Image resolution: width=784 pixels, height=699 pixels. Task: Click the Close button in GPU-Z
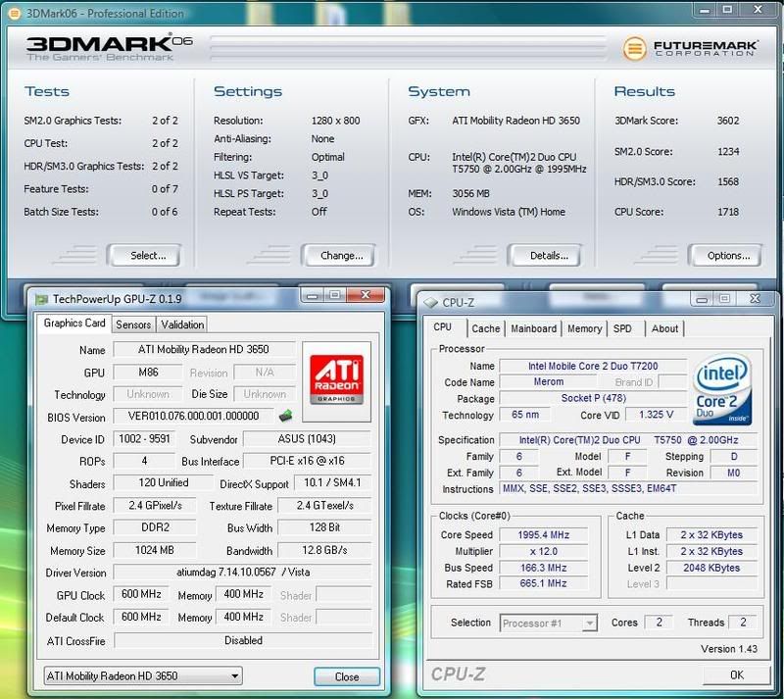(x=347, y=676)
